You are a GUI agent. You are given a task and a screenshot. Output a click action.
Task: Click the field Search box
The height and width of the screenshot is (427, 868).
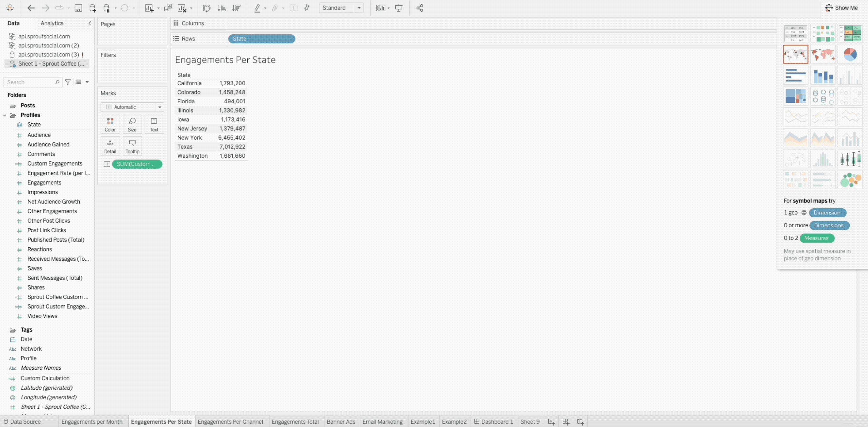coord(33,82)
